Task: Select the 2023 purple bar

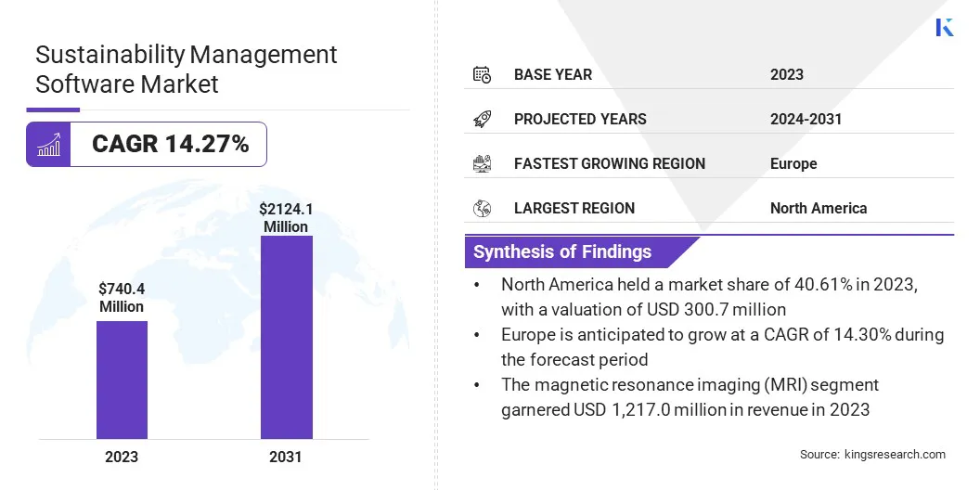Action: click(122, 380)
